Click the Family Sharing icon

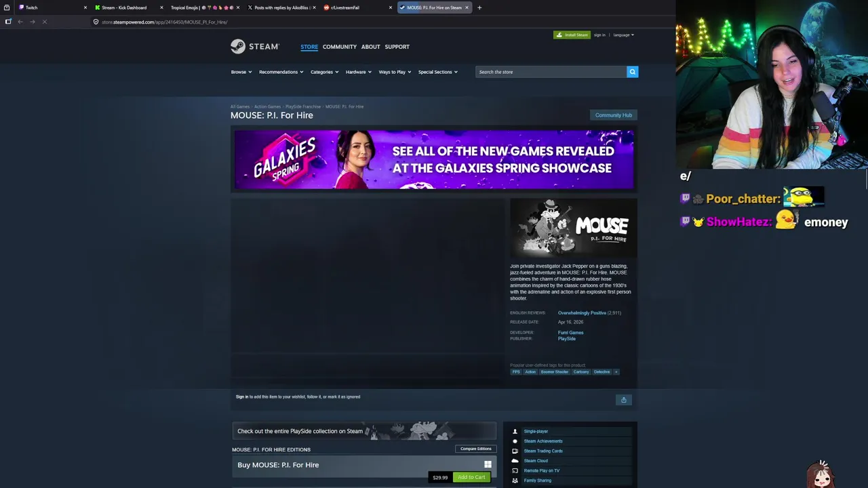(x=515, y=481)
